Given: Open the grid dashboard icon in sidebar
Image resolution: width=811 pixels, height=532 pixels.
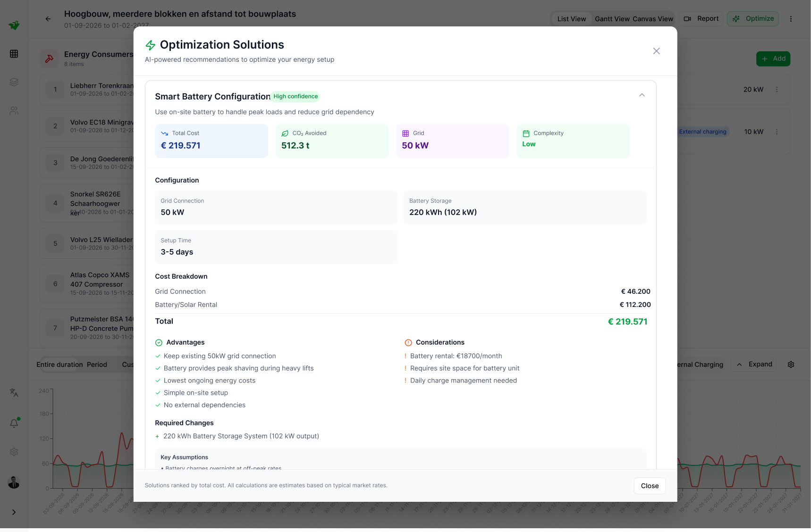Looking at the screenshot, I should [14, 54].
